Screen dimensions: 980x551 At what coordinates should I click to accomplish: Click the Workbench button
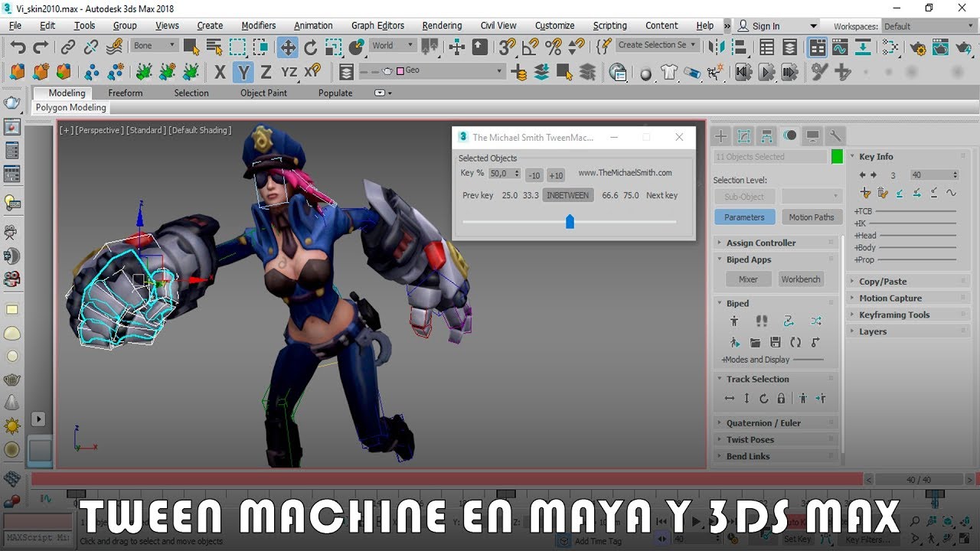[x=800, y=279]
